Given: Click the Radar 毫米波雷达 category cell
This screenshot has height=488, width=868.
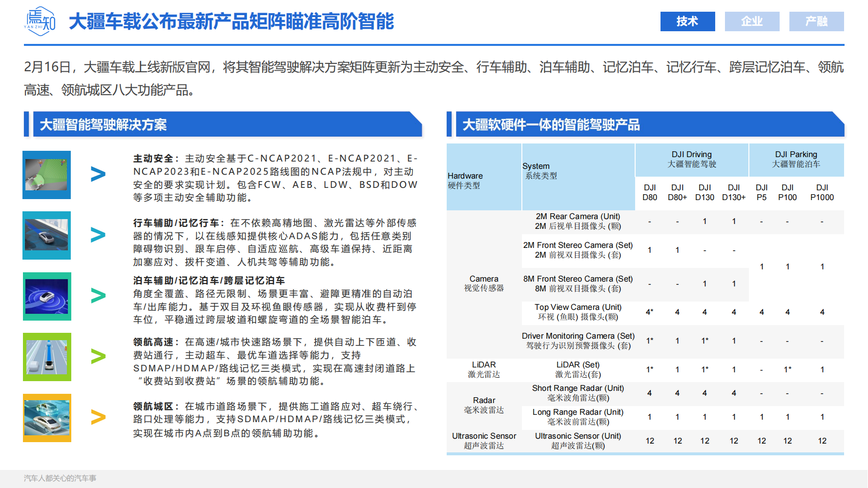Looking at the screenshot, I should [484, 405].
